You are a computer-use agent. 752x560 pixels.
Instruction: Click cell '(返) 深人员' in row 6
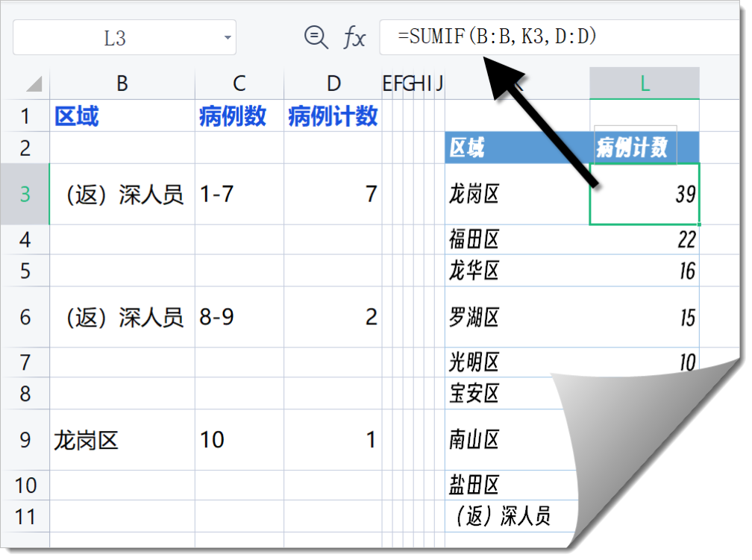point(122,317)
